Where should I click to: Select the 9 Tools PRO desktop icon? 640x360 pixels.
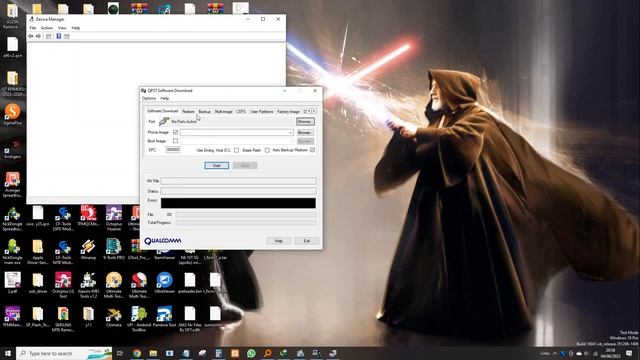click(113, 249)
